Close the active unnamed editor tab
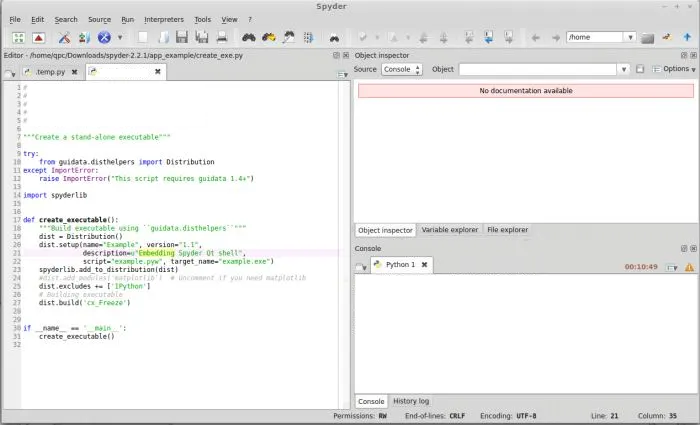Viewport: 700px width, 425px height. 158,71
